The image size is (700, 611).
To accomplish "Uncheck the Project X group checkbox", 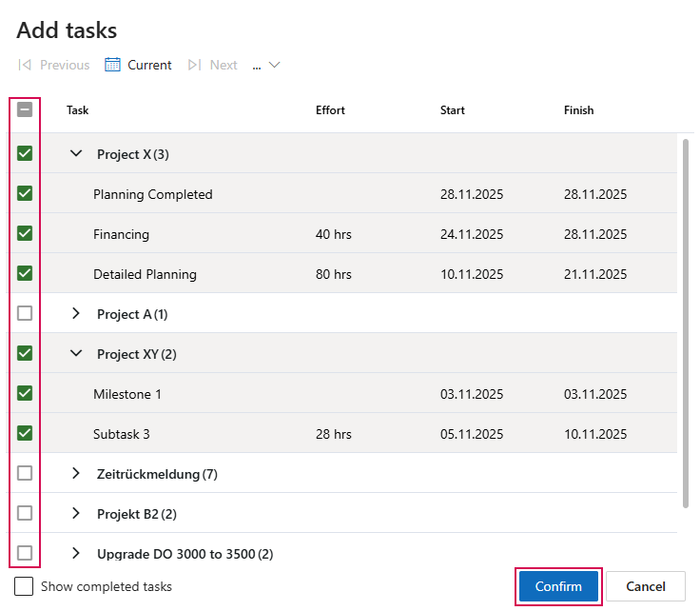I will point(25,153).
